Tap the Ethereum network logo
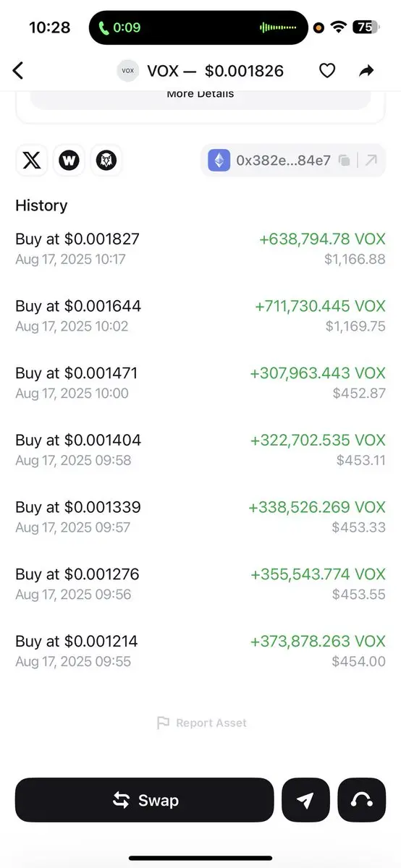 point(219,161)
